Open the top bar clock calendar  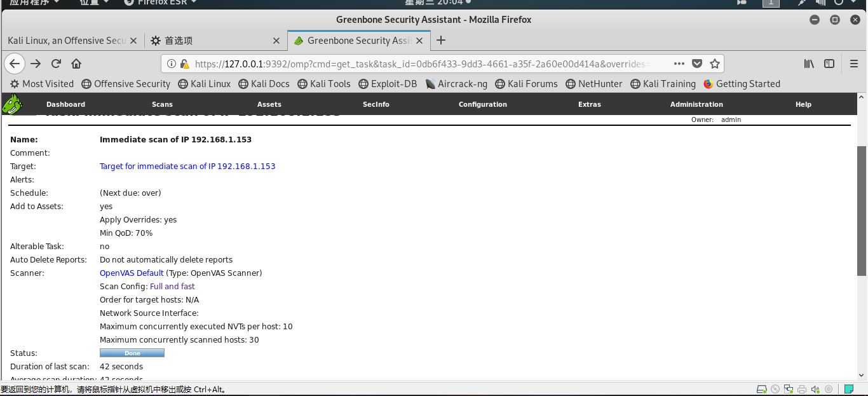[437, 3]
